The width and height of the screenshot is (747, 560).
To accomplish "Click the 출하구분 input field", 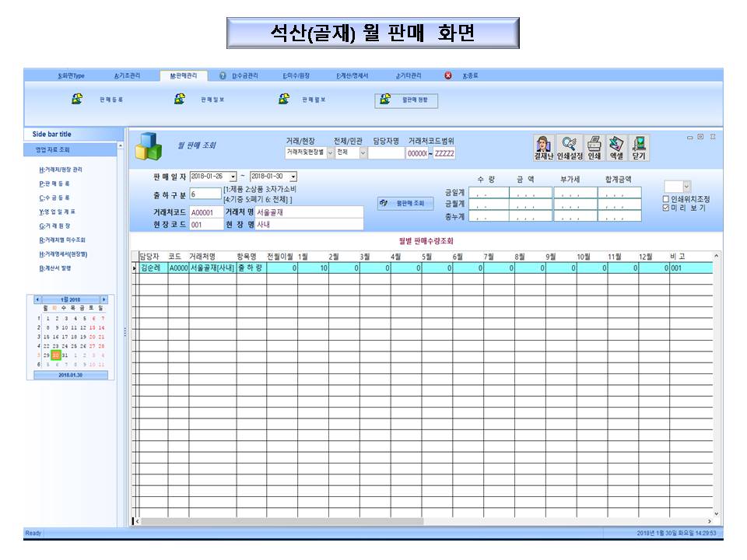I will (x=205, y=194).
